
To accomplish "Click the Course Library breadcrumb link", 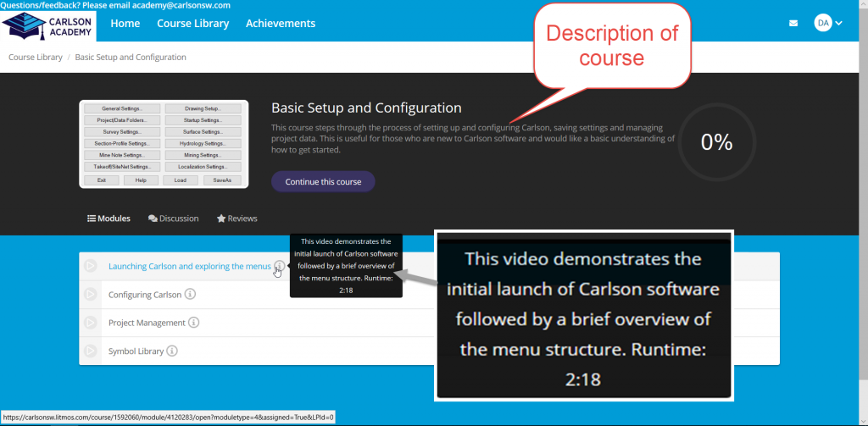I will 36,57.
